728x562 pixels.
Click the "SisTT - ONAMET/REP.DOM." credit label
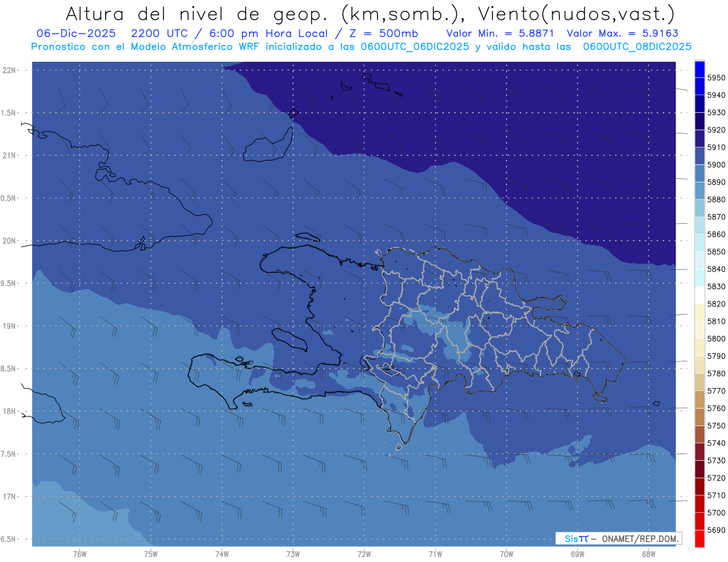point(618,538)
